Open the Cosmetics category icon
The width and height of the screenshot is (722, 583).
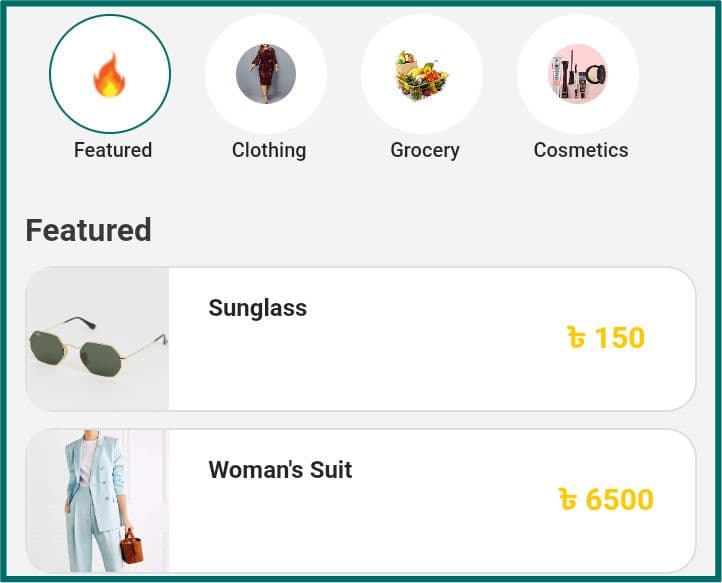pos(578,75)
